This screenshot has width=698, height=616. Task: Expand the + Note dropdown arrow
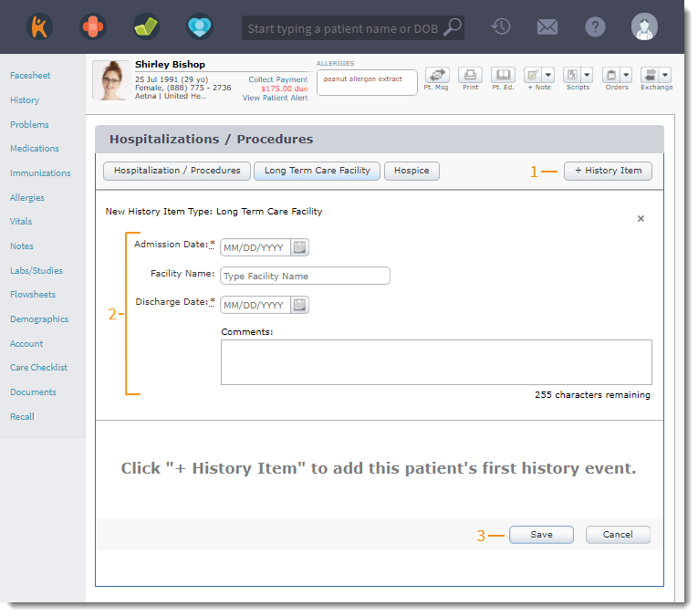point(548,75)
